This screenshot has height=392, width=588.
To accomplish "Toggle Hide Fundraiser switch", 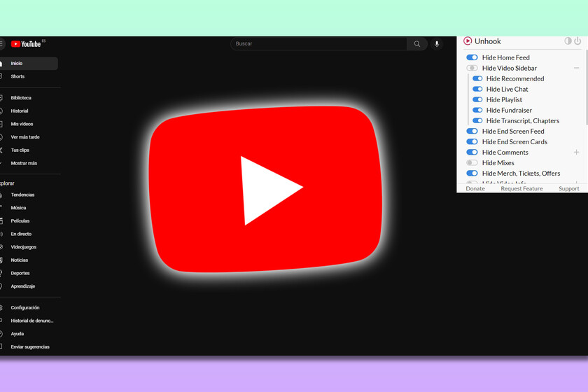I will [477, 110].
